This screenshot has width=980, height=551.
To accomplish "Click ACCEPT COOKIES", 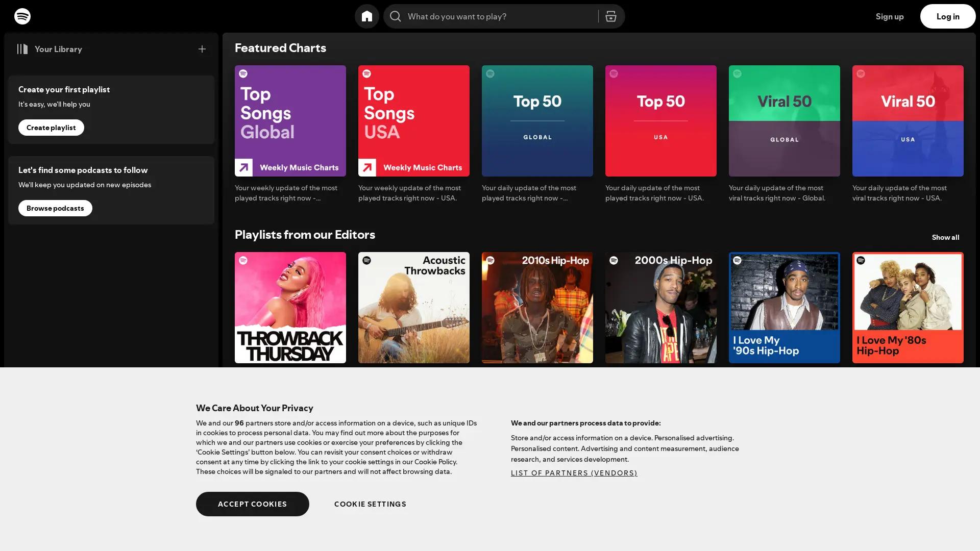I will click(252, 504).
